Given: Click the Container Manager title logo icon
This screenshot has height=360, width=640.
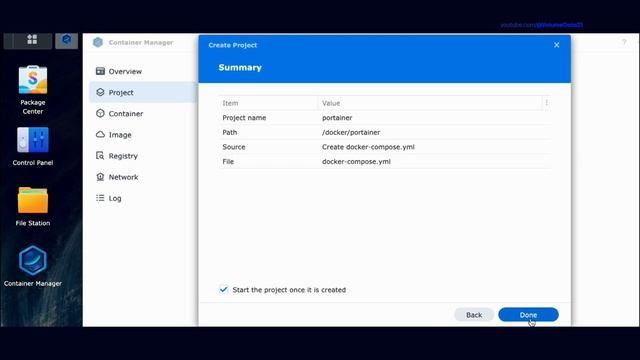Looking at the screenshot, I should tap(98, 42).
